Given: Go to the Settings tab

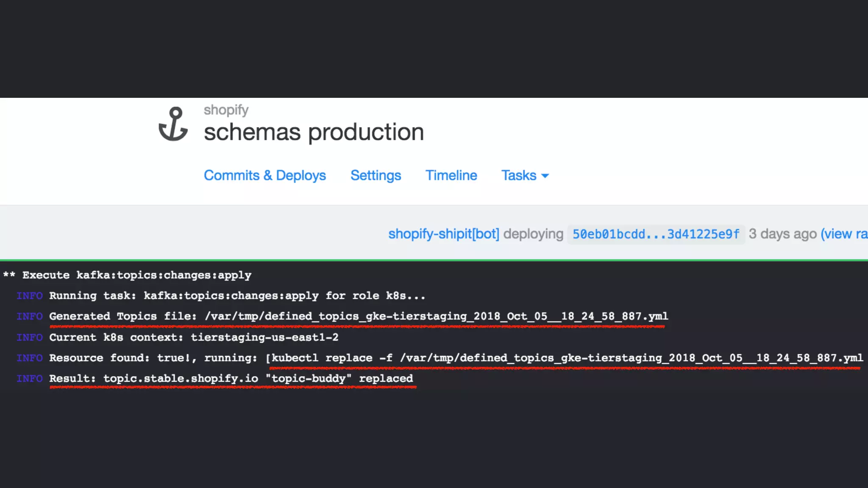Looking at the screenshot, I should [376, 175].
